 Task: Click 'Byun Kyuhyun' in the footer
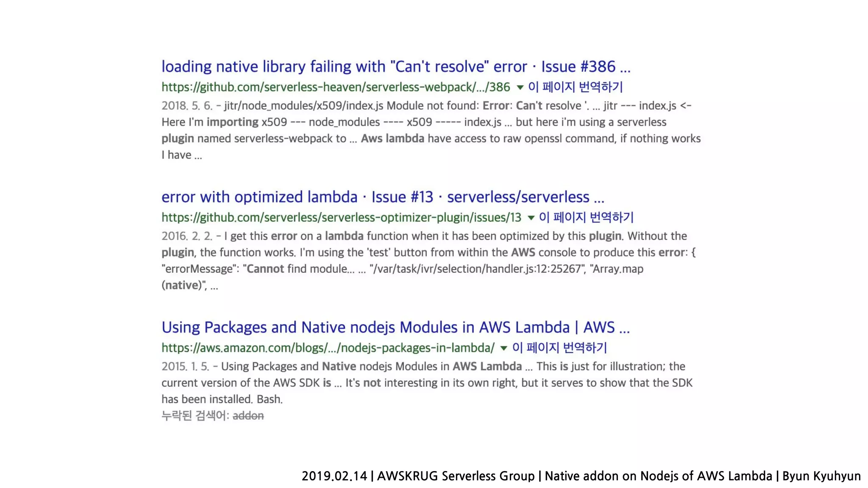[821, 476]
